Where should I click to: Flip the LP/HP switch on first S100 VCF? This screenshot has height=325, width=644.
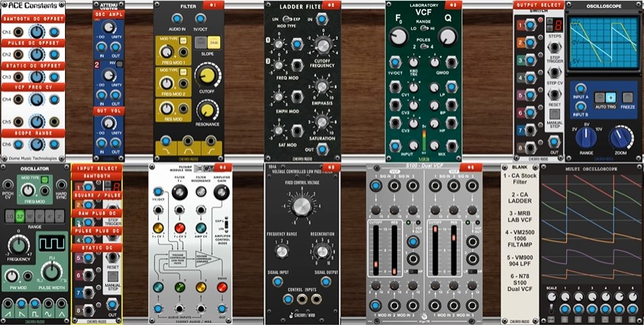pyautogui.click(x=413, y=272)
